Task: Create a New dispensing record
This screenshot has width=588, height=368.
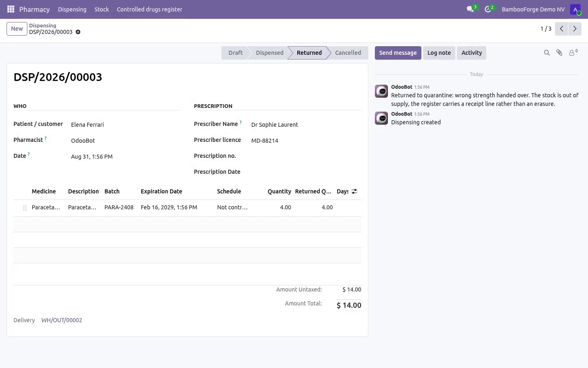Action: pos(17,29)
